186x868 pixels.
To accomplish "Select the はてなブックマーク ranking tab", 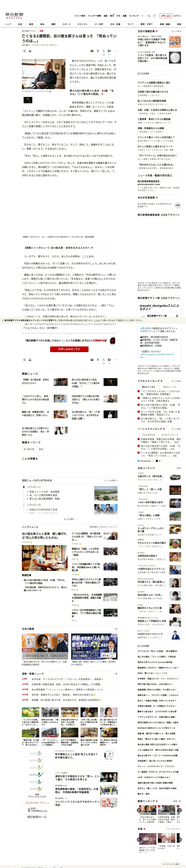I will pos(170,435).
